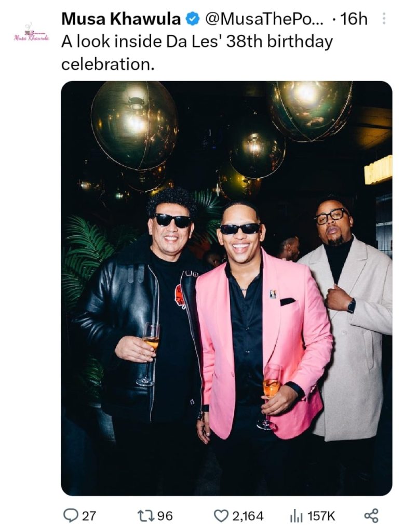The image size is (404, 532).
Task: Tap the share icon
Action: coord(371,515)
